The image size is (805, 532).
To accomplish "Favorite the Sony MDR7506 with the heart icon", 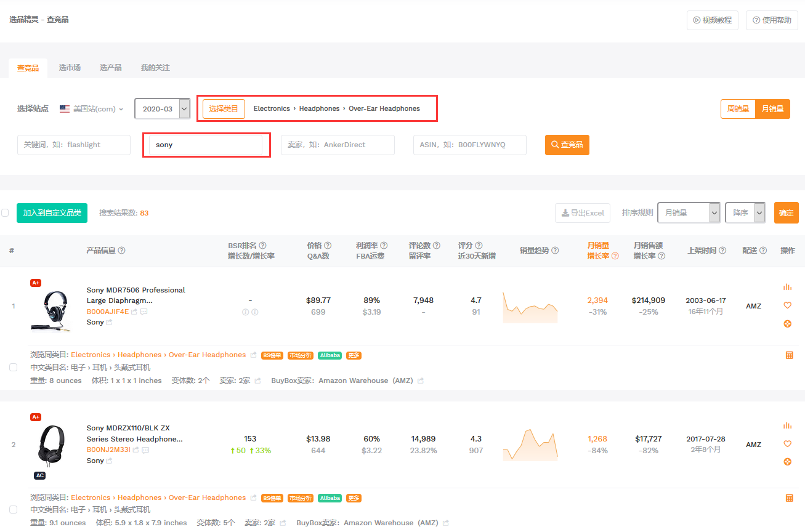I will [787, 305].
